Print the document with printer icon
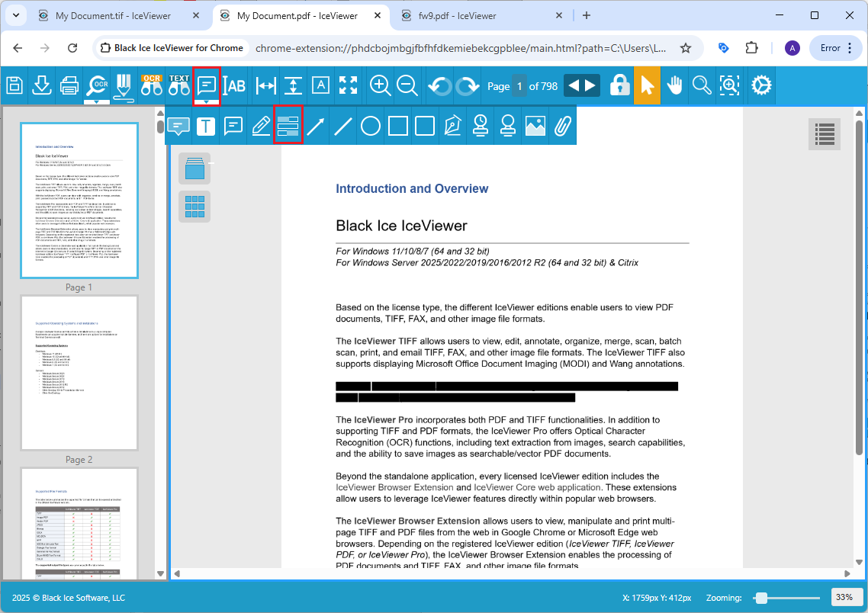 pyautogui.click(x=69, y=85)
